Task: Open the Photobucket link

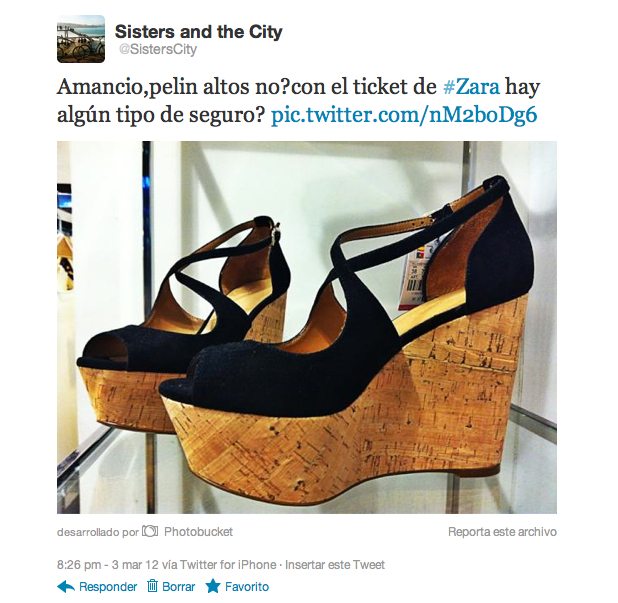Action: pos(198,532)
